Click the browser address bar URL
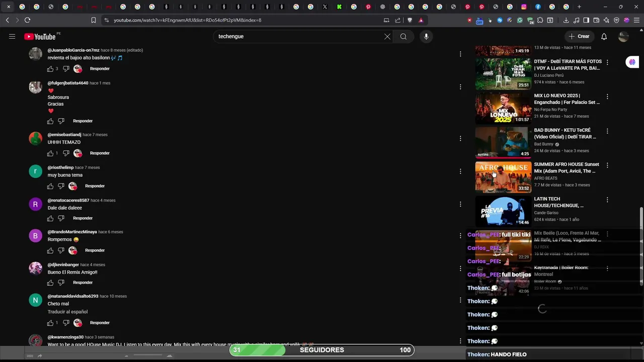The height and width of the screenshot is (362, 644). click(187, 20)
